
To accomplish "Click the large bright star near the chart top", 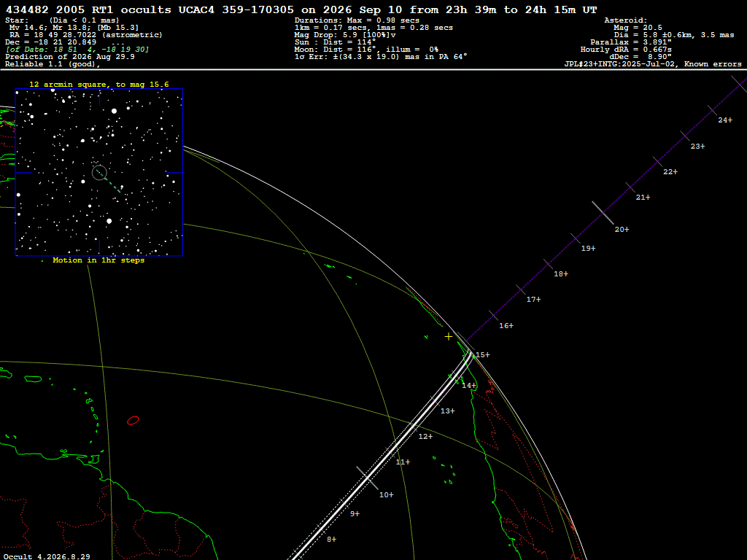I will click(x=114, y=111).
